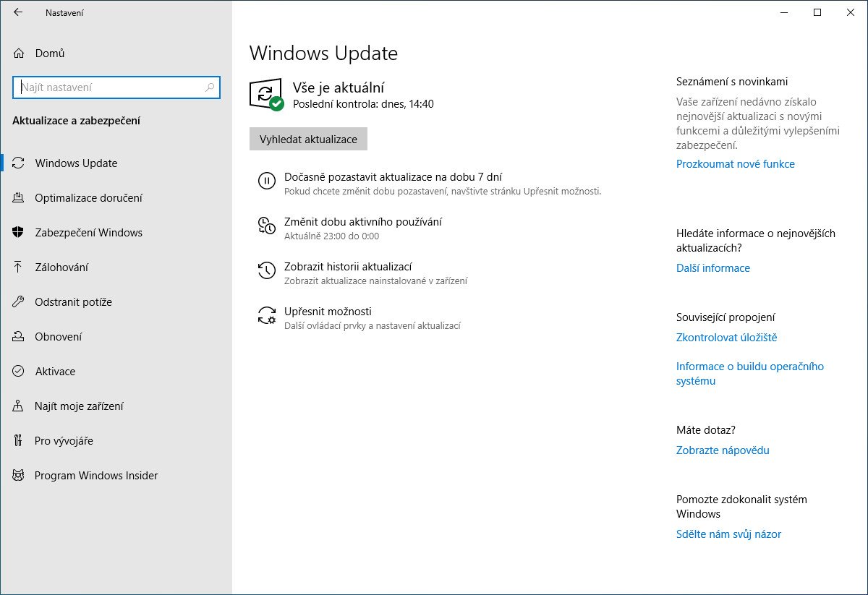The image size is (868, 595).
Task: Click the Windows Update page heading
Action: coord(323,53)
